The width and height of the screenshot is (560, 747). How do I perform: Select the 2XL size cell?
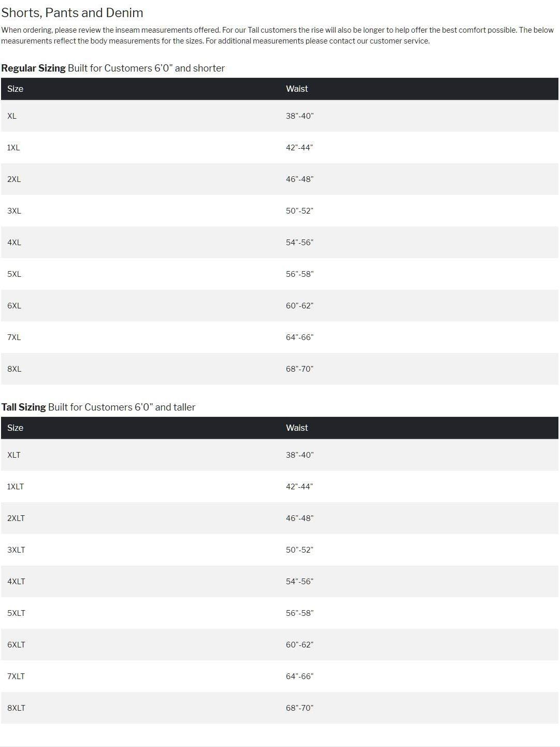tap(14, 179)
